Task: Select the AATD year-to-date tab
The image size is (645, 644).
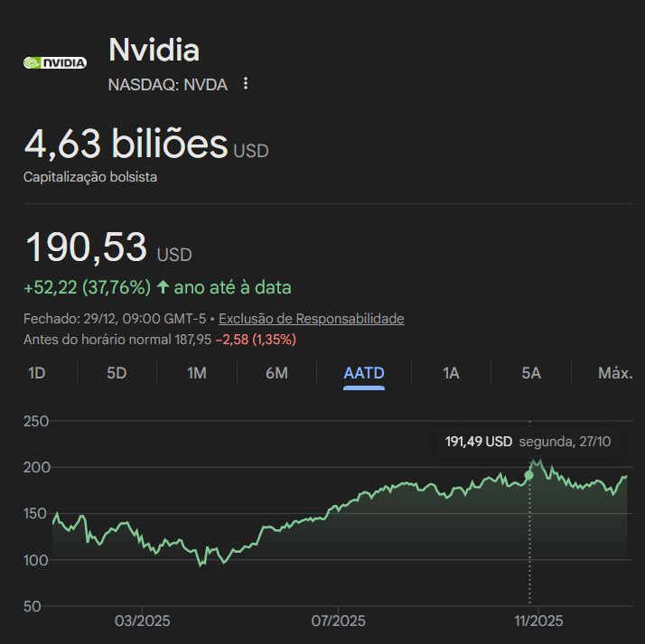Action: [x=364, y=373]
